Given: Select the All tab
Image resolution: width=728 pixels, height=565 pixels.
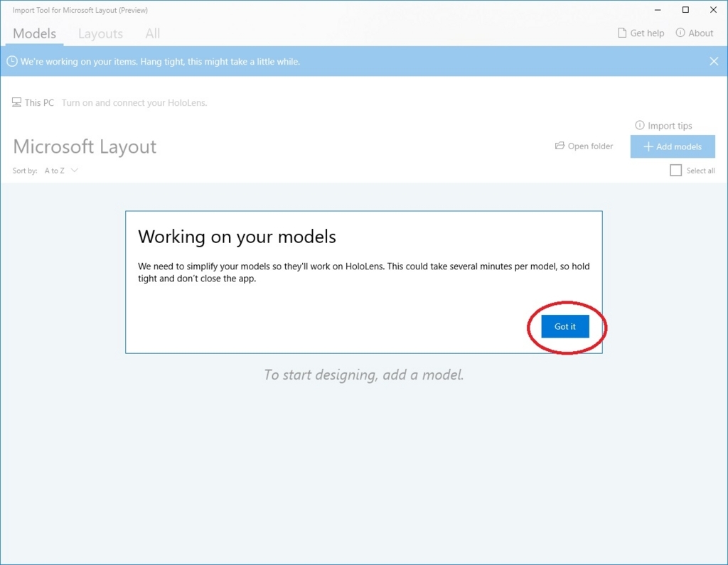Looking at the screenshot, I should [x=152, y=33].
